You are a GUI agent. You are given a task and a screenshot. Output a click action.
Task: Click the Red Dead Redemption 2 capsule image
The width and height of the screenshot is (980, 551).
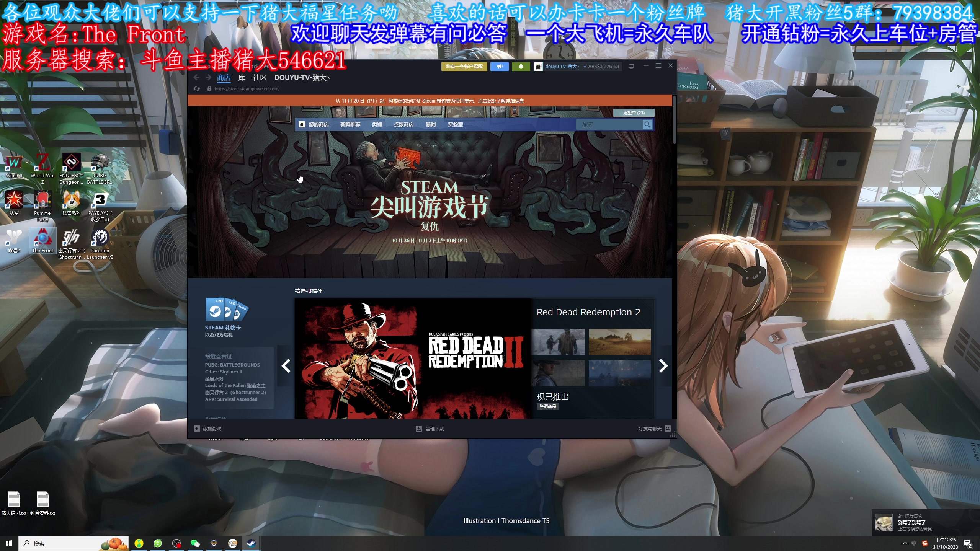click(x=413, y=359)
